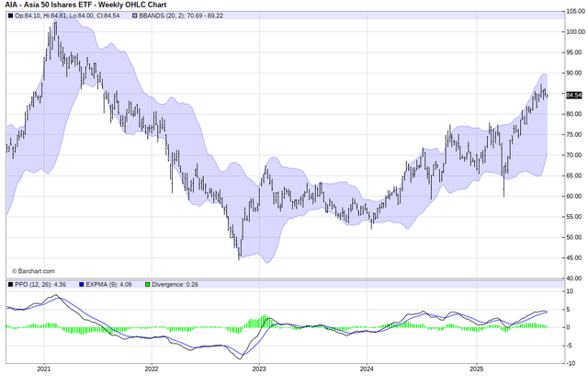
Task: Click the 50.00 price axis label
Action: tap(576, 237)
